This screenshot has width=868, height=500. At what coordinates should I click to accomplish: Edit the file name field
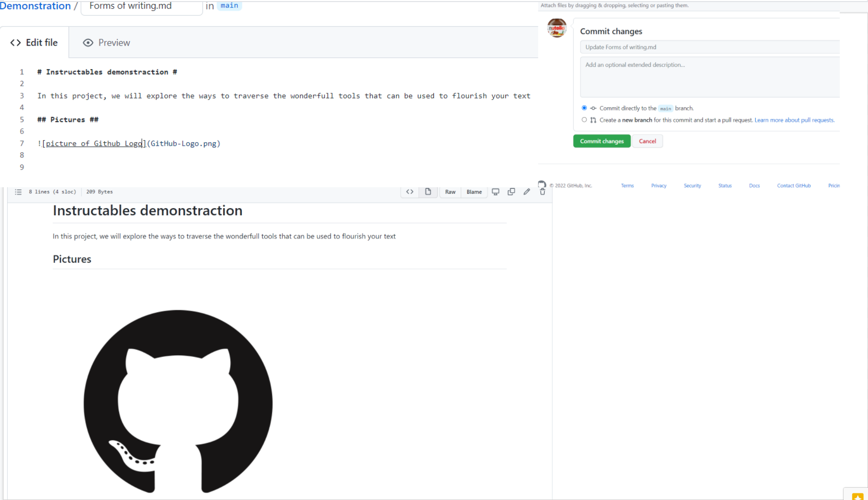pyautogui.click(x=142, y=7)
